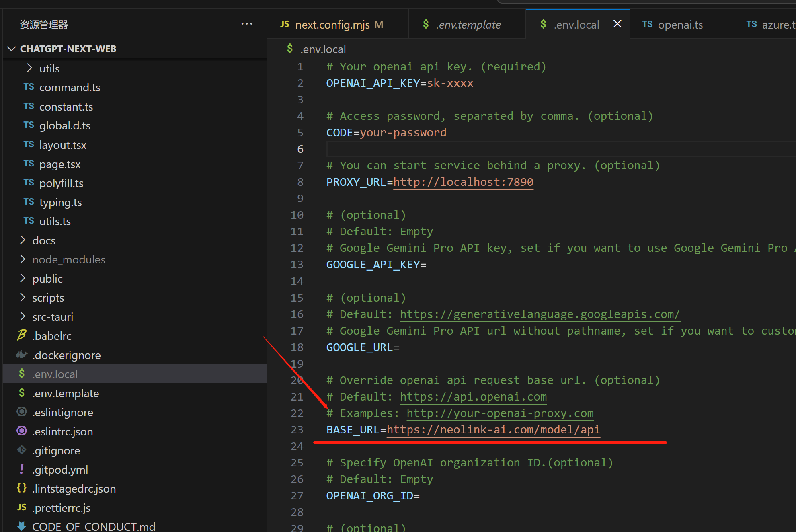Click the TS icon beside typing.ts
Screen dimensions: 796x532
pyautogui.click(x=29, y=202)
